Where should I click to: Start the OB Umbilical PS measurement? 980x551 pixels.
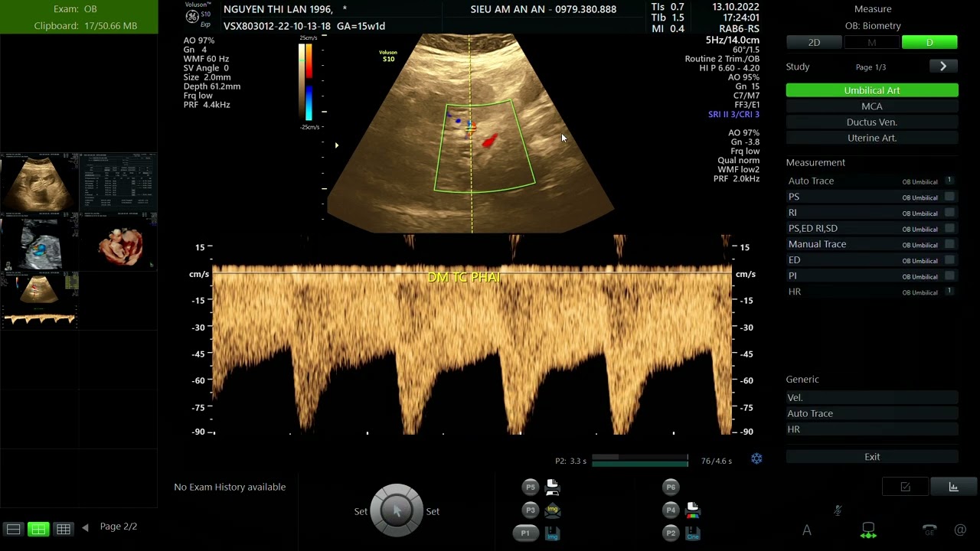872,197
